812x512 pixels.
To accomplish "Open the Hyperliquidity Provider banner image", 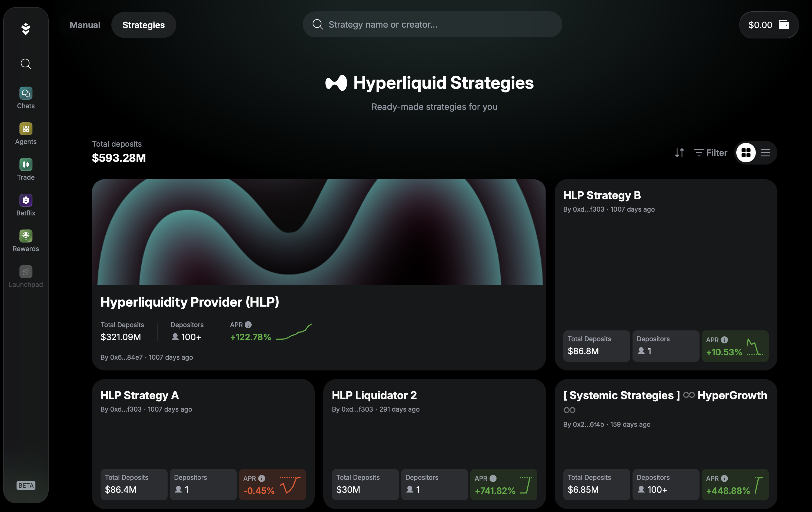I will (x=319, y=232).
